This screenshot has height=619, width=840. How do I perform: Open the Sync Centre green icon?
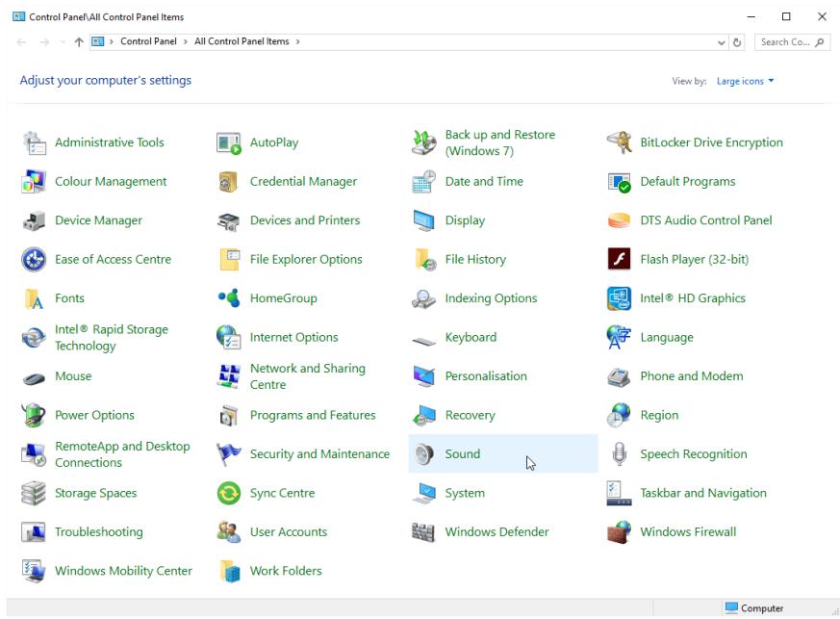pyautogui.click(x=229, y=493)
